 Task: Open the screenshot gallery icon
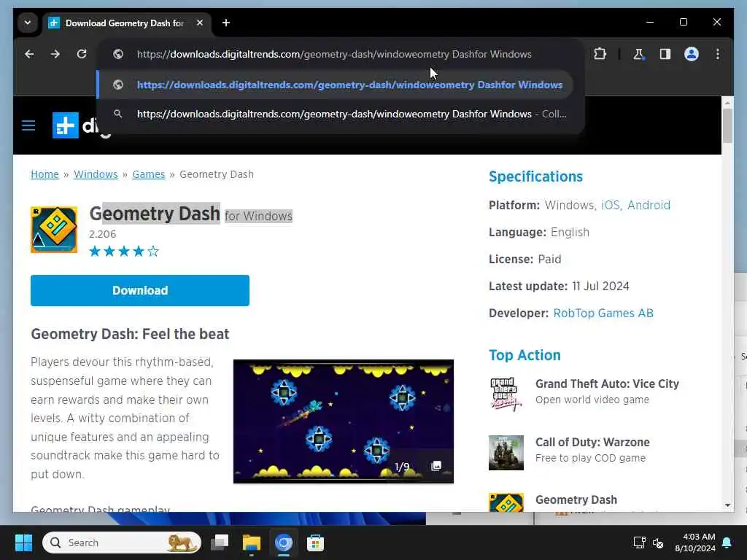[x=436, y=466]
